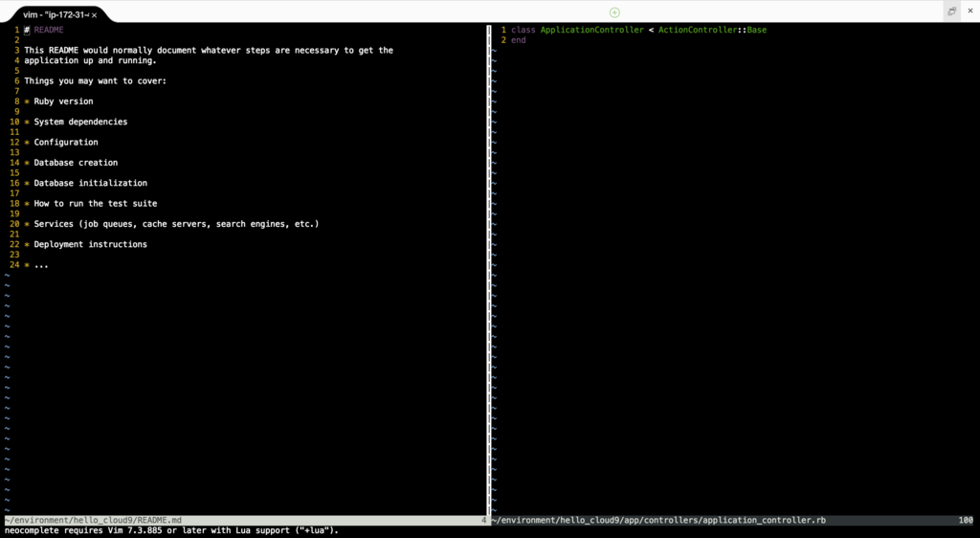Click the 'Database creation' bullet
The height and width of the screenshot is (538, 980).
71,163
